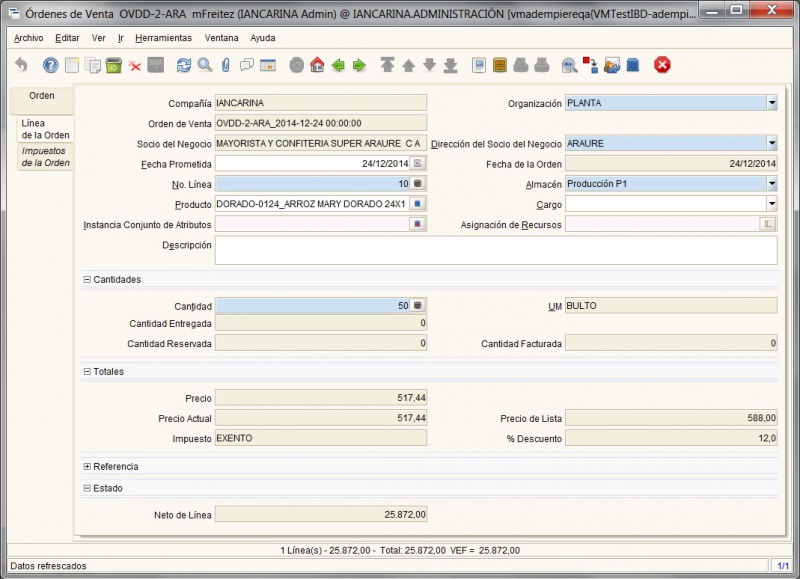Open Zoom across with the magnifier icon

[569, 65]
